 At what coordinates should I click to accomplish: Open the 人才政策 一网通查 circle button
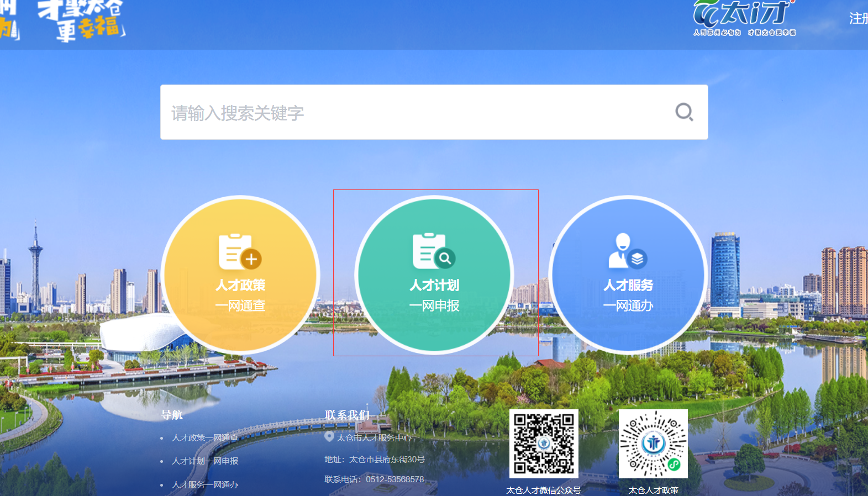[240, 275]
